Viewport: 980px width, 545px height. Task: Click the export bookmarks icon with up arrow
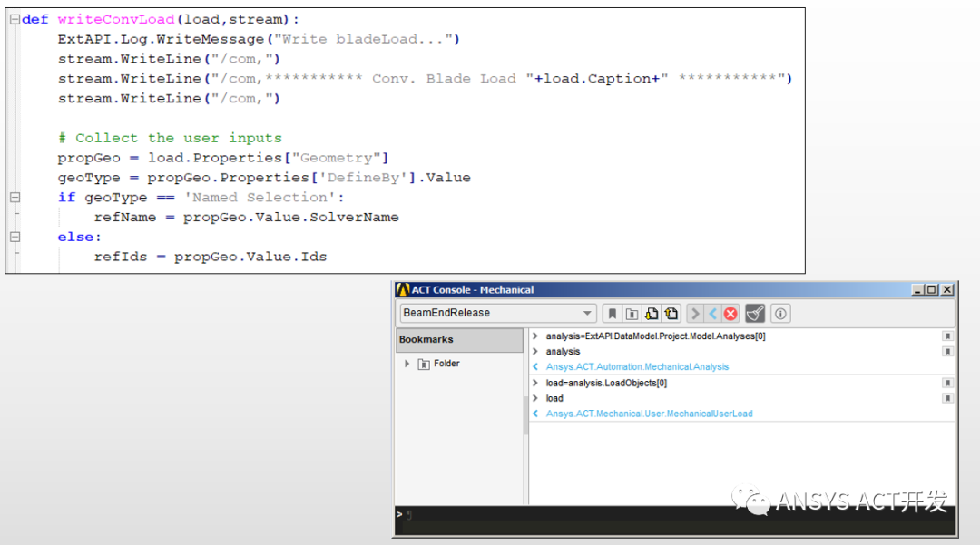671,314
